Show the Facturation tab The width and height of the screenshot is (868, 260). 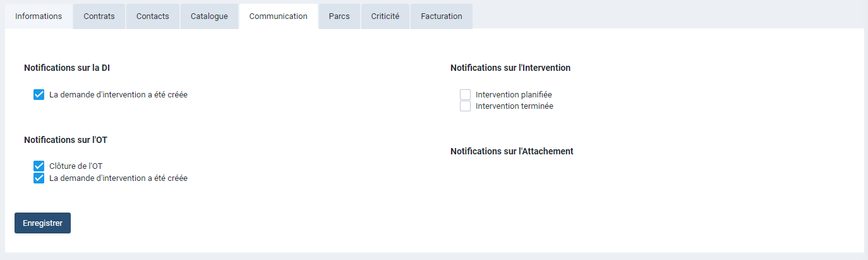442,16
